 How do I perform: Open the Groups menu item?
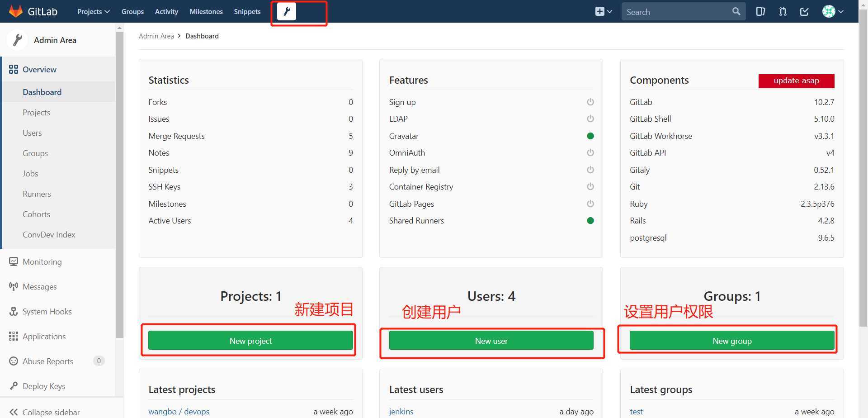pos(132,12)
